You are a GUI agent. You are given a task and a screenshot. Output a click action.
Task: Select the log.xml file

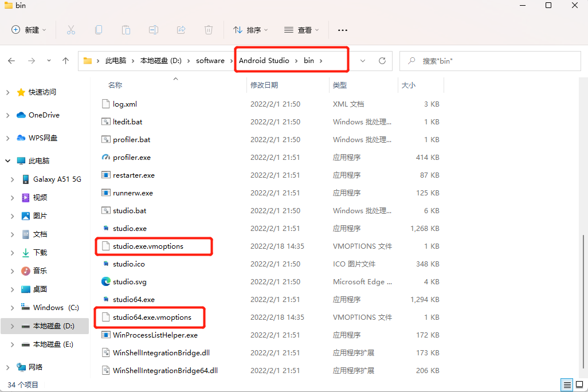coord(125,104)
